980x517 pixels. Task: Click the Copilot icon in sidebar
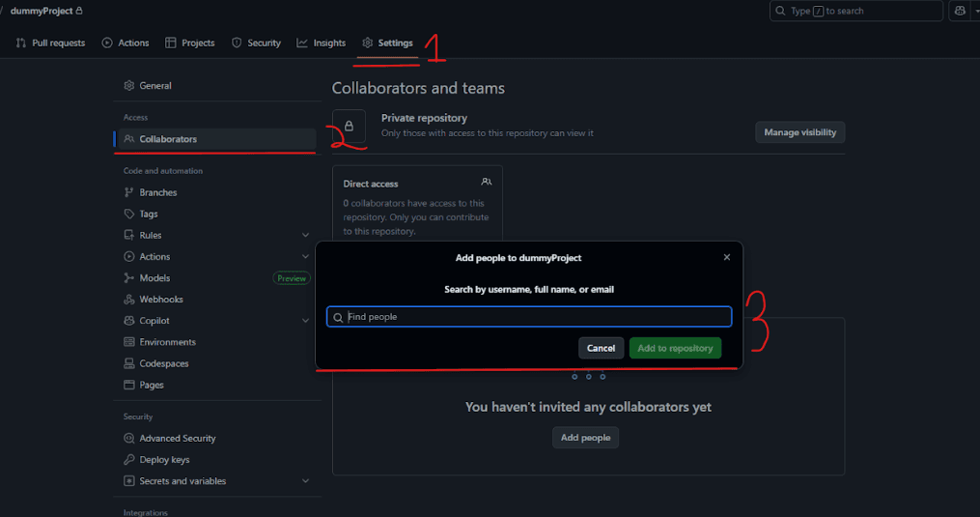[128, 321]
